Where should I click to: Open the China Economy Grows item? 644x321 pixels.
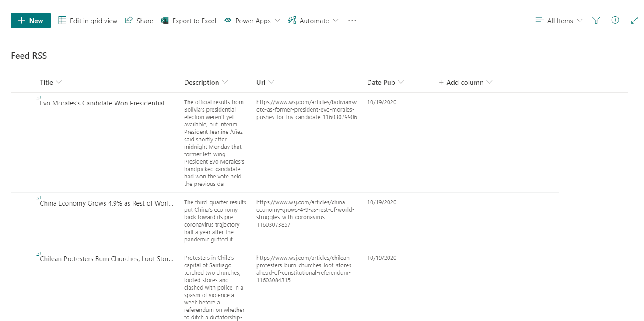(106, 203)
